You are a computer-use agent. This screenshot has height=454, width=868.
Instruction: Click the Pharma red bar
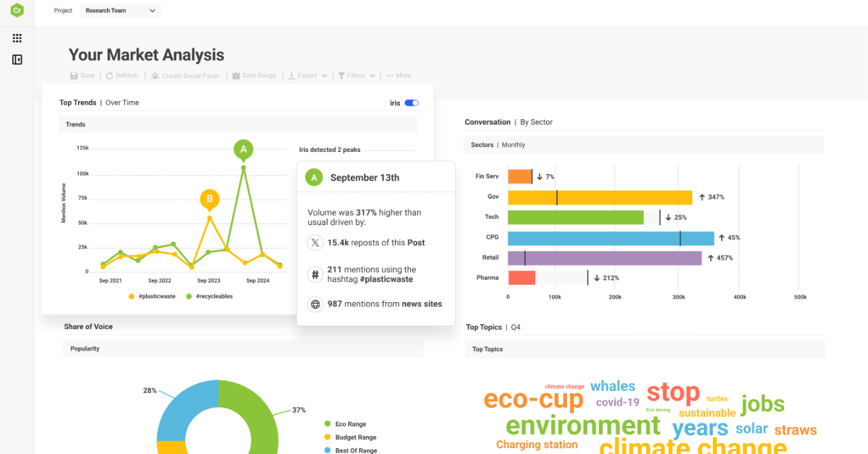tap(522, 278)
